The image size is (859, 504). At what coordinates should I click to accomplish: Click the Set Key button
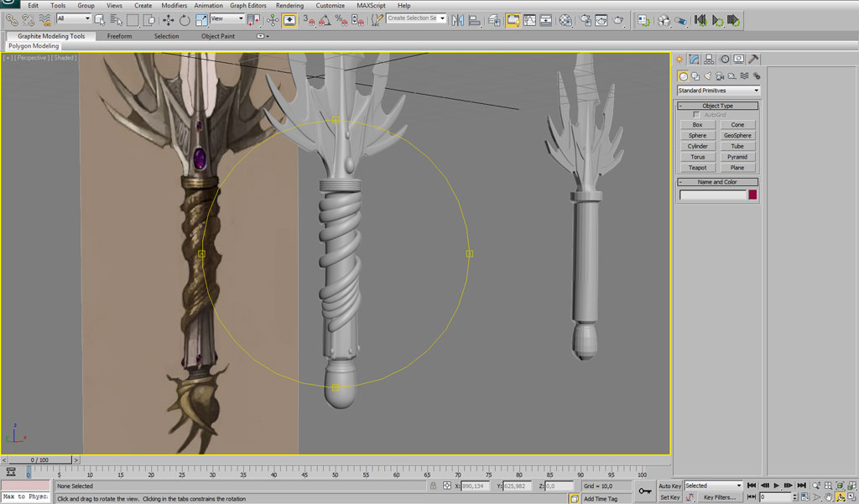pyautogui.click(x=669, y=497)
